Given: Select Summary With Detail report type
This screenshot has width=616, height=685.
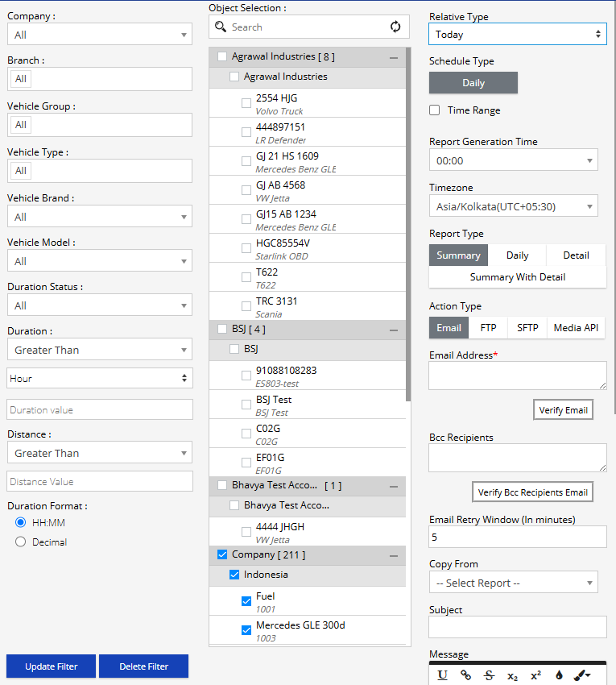Looking at the screenshot, I should click(518, 277).
